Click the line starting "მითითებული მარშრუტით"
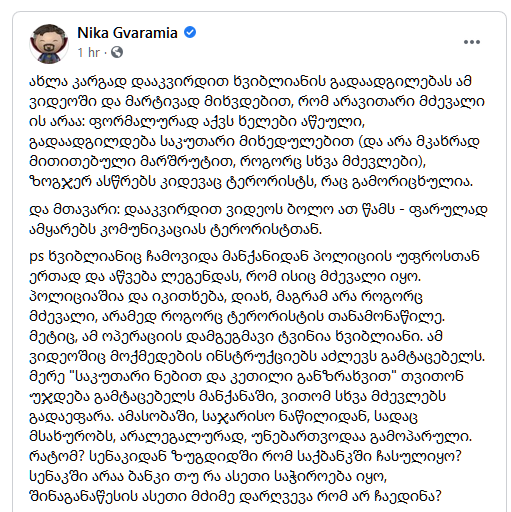The width and height of the screenshot is (511, 512). [228, 162]
